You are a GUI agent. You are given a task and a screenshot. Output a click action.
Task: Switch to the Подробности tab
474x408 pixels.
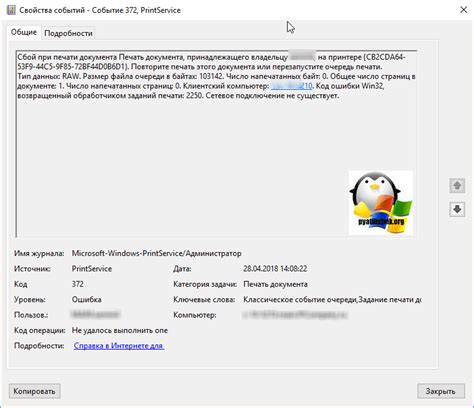[x=68, y=33]
